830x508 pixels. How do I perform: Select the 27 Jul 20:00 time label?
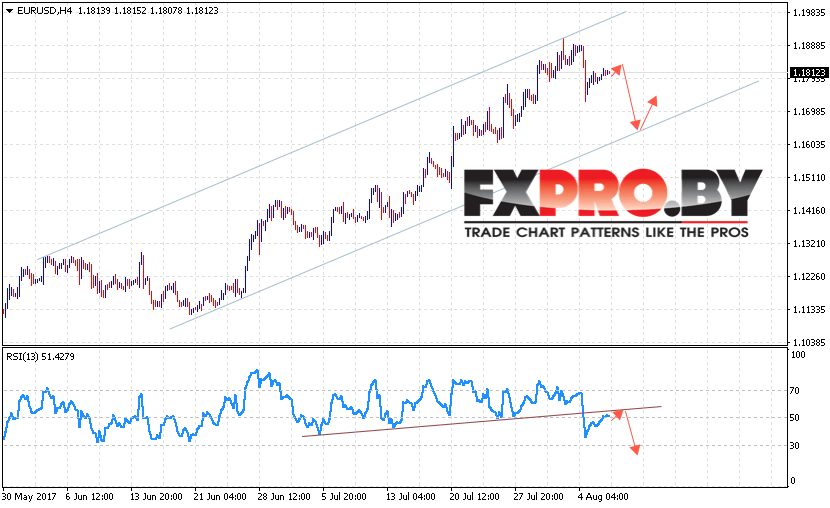(x=538, y=497)
